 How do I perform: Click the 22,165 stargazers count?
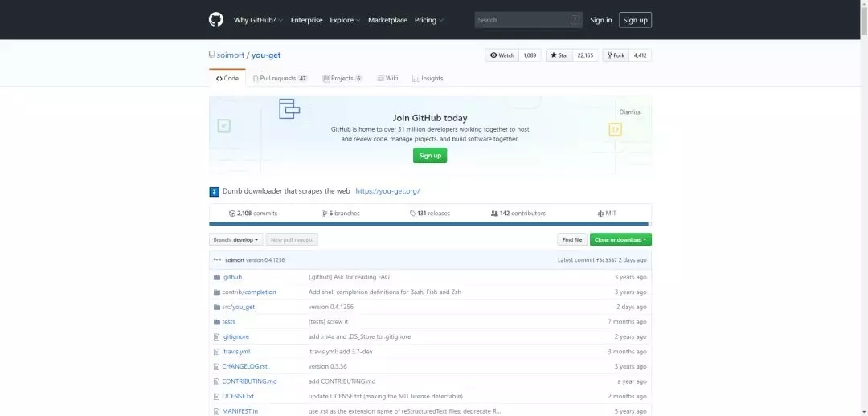pyautogui.click(x=585, y=55)
